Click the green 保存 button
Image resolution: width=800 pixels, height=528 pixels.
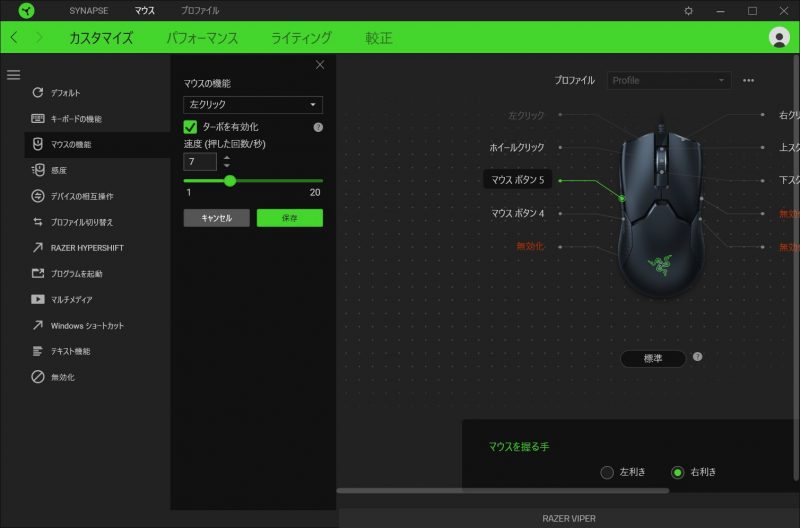pos(289,218)
